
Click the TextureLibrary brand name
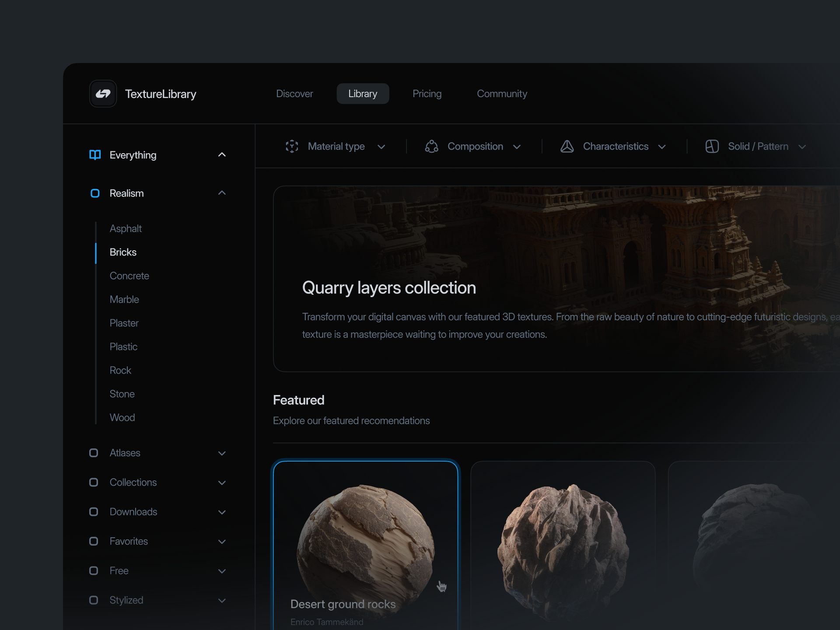(161, 94)
